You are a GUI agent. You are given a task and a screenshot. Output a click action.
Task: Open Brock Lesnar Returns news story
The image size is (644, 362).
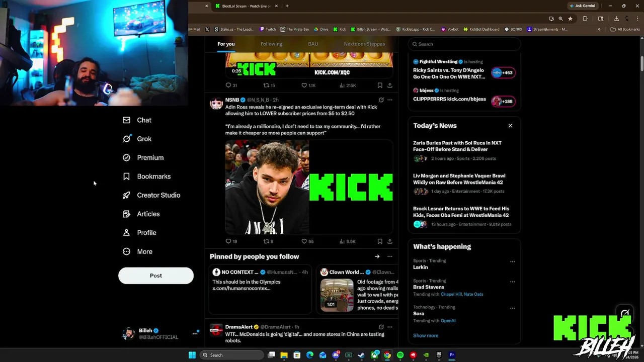[463, 216]
